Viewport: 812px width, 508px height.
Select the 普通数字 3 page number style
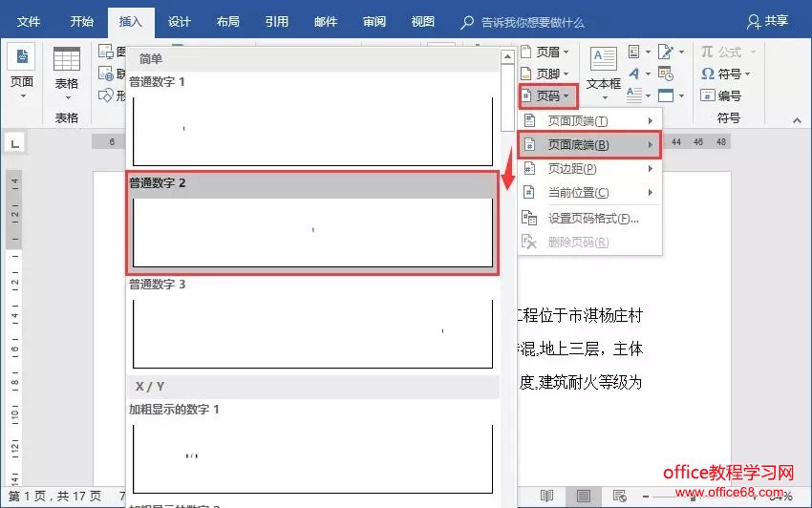tap(312, 324)
